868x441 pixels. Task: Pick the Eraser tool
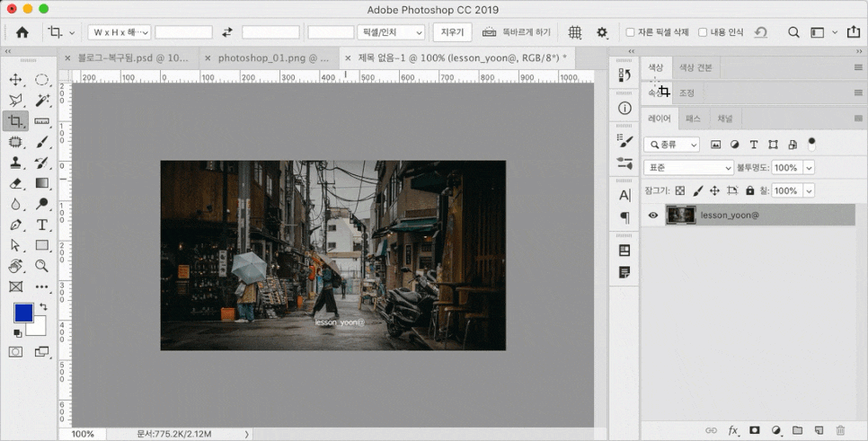[15, 183]
